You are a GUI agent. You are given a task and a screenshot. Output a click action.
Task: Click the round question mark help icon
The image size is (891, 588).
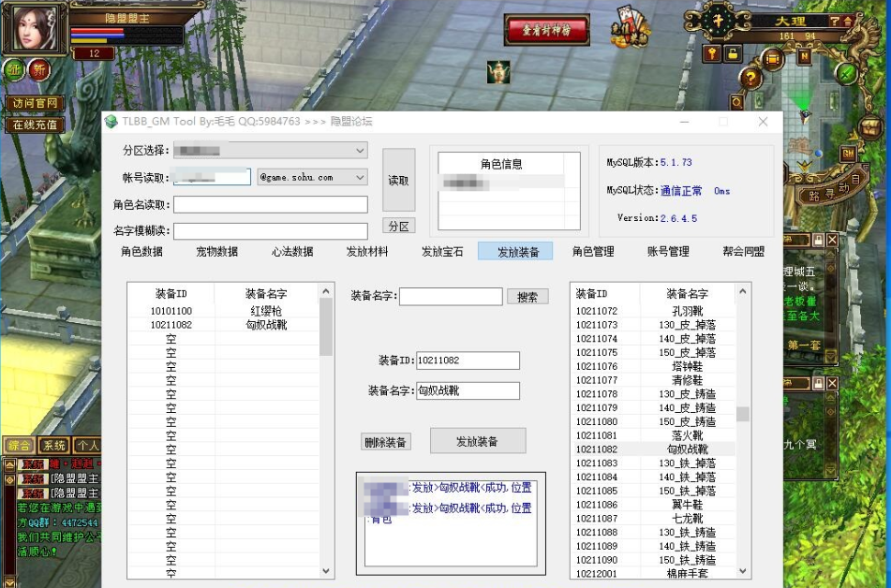point(750,79)
